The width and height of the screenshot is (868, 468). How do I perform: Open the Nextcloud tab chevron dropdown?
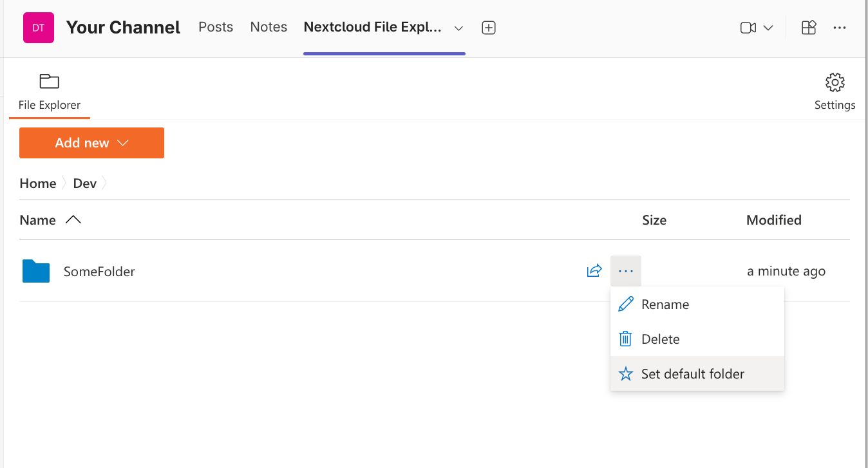[459, 28]
